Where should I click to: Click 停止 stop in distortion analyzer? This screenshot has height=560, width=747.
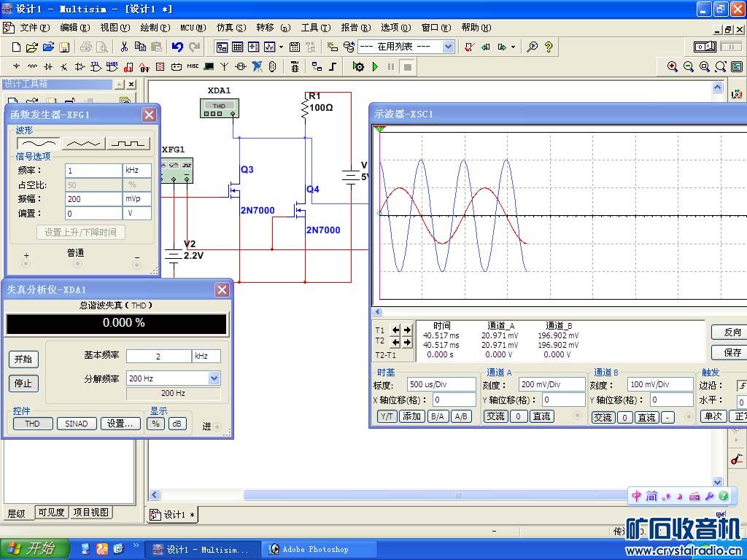tap(23, 384)
